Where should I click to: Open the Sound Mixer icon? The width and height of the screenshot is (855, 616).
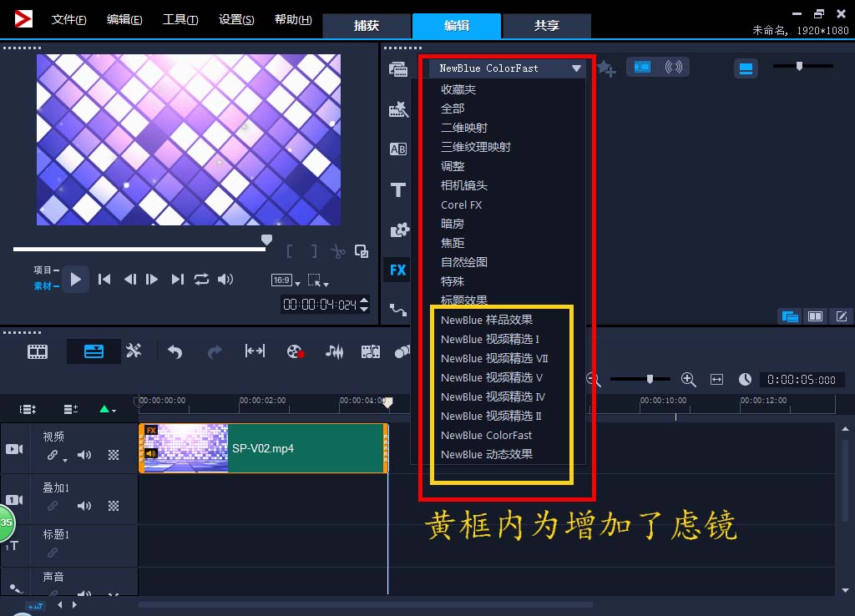coord(334,351)
